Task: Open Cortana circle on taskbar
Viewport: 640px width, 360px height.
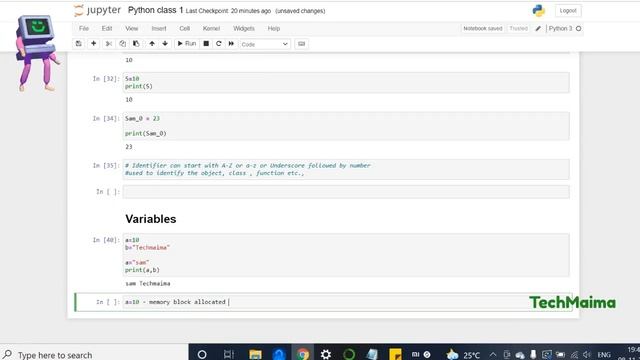Action: click(x=202, y=354)
